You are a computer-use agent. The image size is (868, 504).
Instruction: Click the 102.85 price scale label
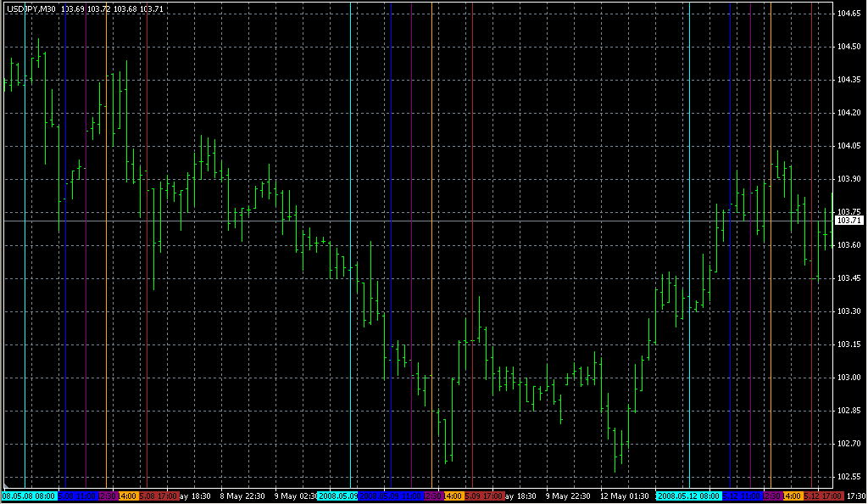click(849, 411)
